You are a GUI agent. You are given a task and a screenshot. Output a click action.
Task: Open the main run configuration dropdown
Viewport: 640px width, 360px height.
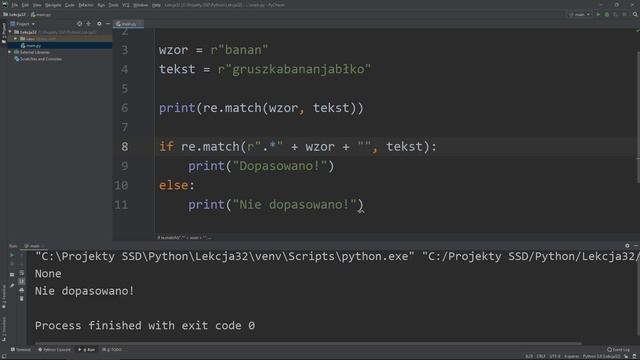580,14
